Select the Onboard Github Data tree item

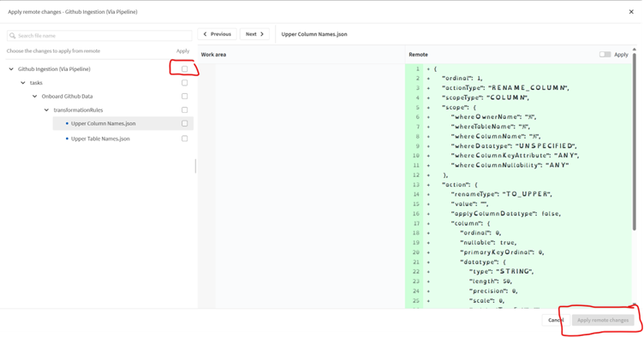(67, 97)
